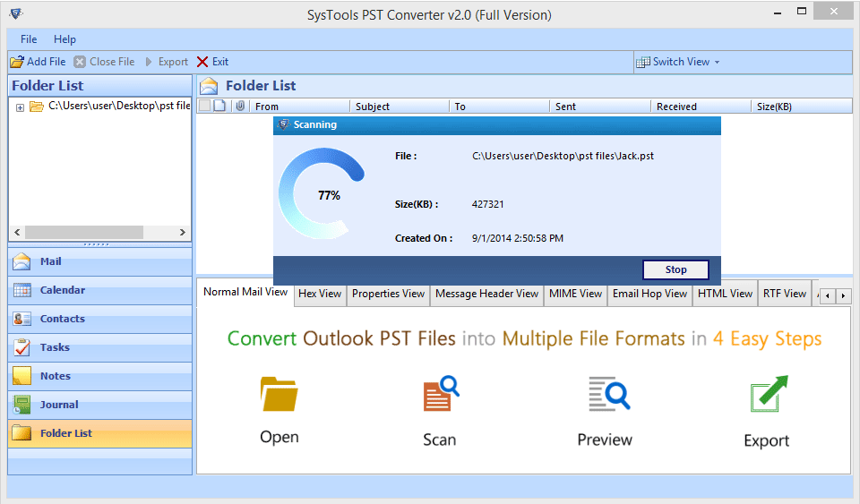The height and width of the screenshot is (504, 860).
Task: Open the Help menu
Action: tap(64, 39)
